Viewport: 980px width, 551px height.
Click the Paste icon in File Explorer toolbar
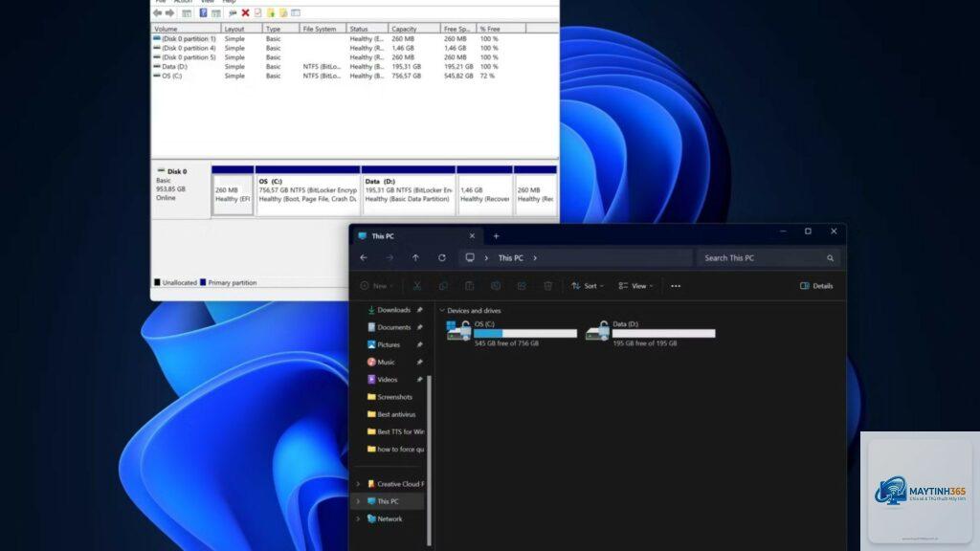click(x=469, y=285)
